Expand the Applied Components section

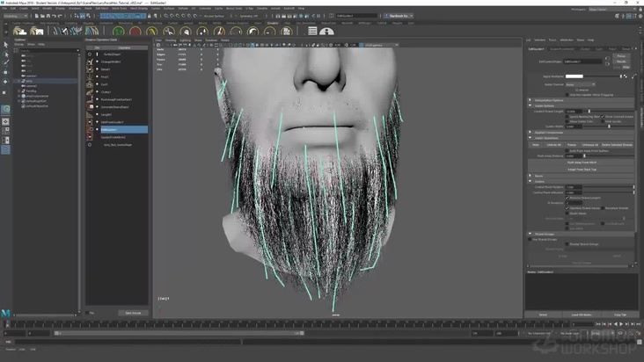coord(531,133)
